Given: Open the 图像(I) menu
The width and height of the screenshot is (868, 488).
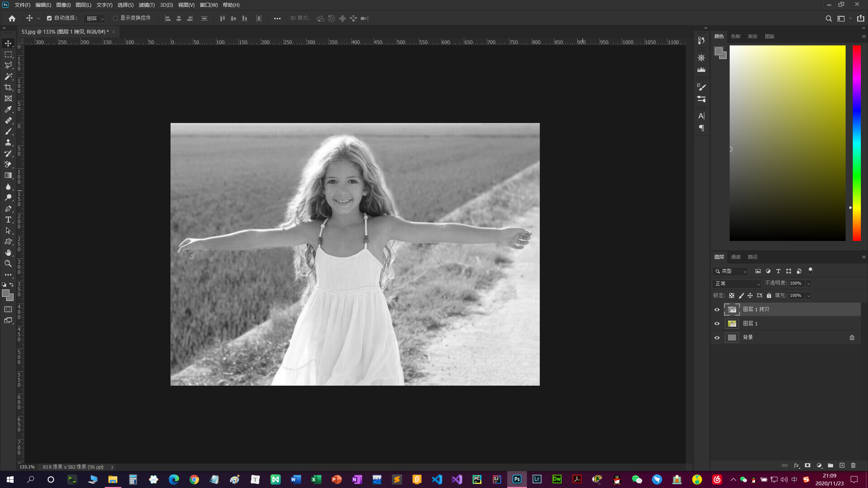Looking at the screenshot, I should 63,5.
